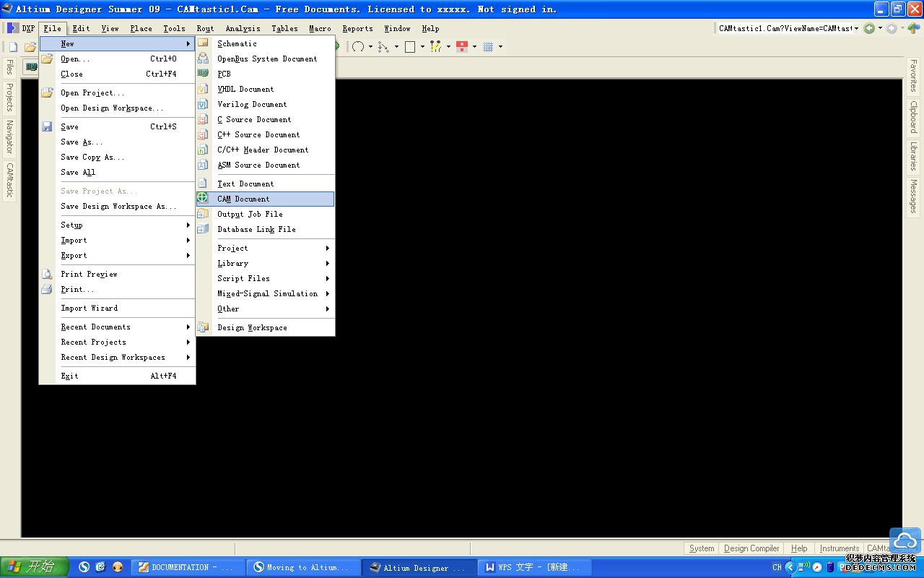Expand the Project submenu
This screenshot has width=924, height=578.
[265, 248]
